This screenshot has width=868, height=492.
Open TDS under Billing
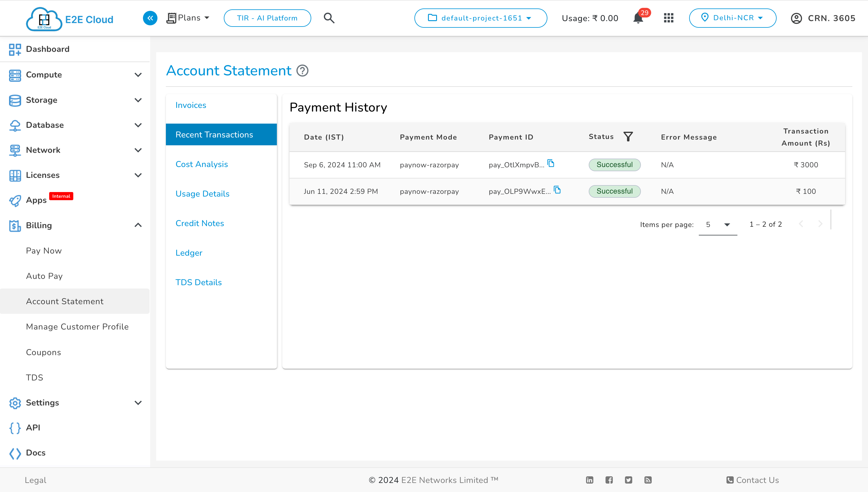34,377
